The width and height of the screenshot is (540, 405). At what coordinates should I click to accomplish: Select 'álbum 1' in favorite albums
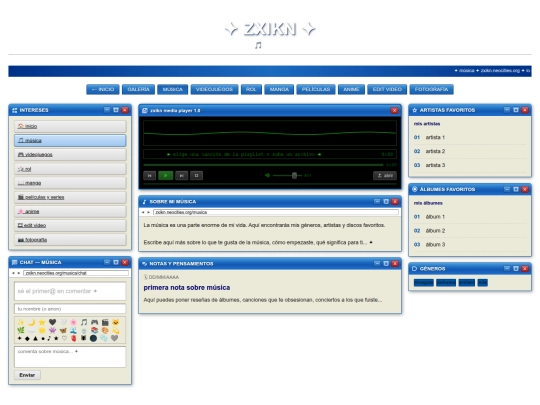pos(470,217)
